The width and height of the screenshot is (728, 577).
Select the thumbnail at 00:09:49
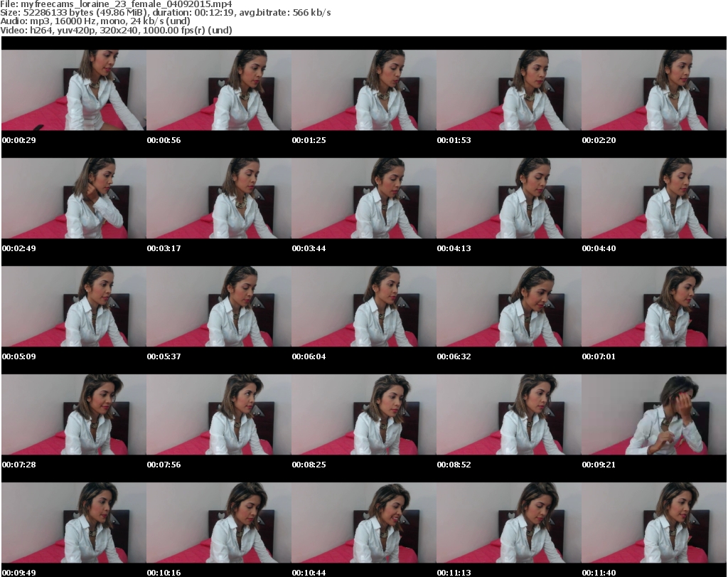pos(74,523)
